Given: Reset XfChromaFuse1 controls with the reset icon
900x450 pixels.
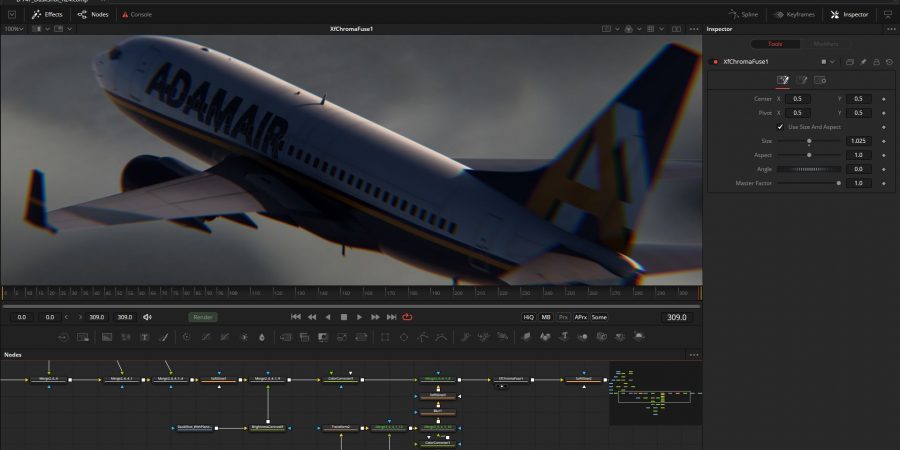Looking at the screenshot, I should pos(889,61).
